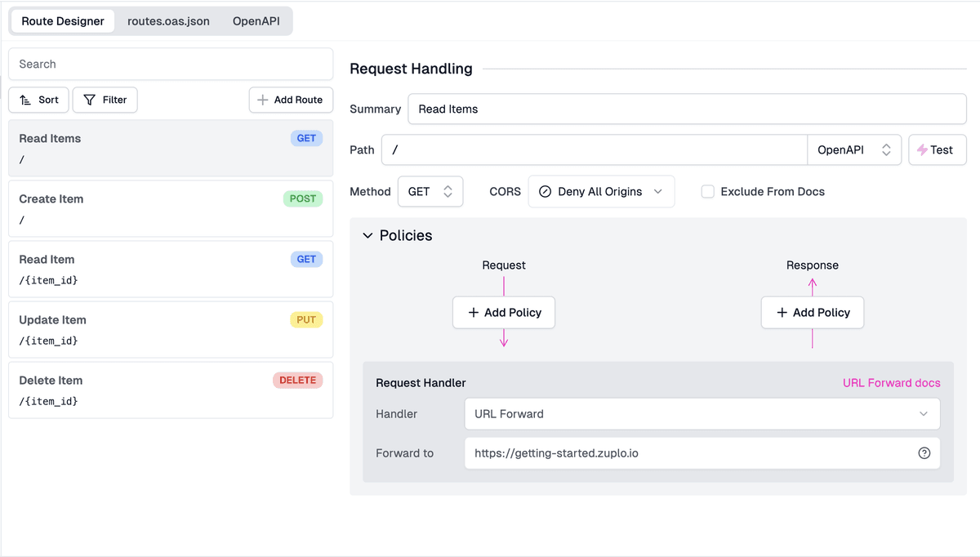Switch to the routes.oas.json tab
This screenshot has width=980, height=557.
(x=168, y=21)
